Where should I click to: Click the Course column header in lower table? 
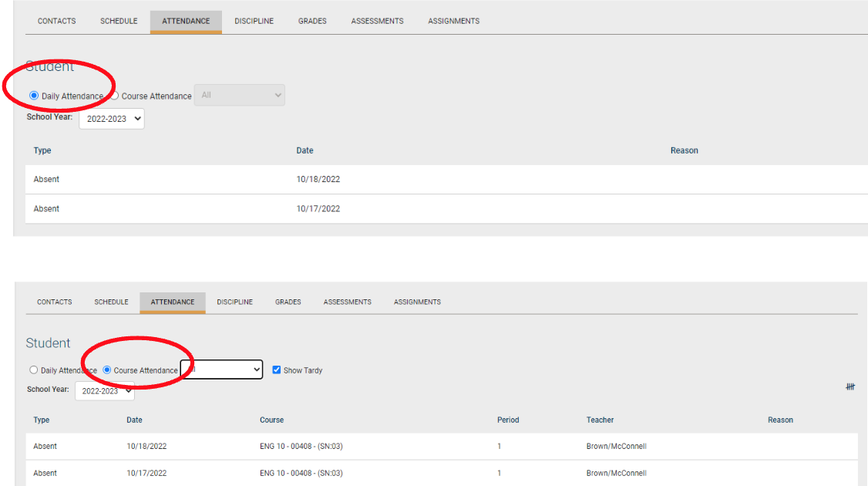[x=271, y=420]
